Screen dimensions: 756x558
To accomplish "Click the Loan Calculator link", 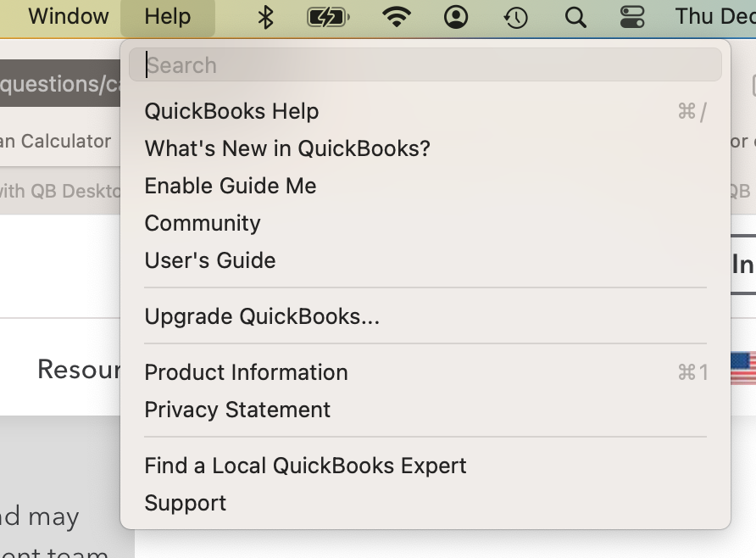I will pyautogui.click(x=55, y=142).
